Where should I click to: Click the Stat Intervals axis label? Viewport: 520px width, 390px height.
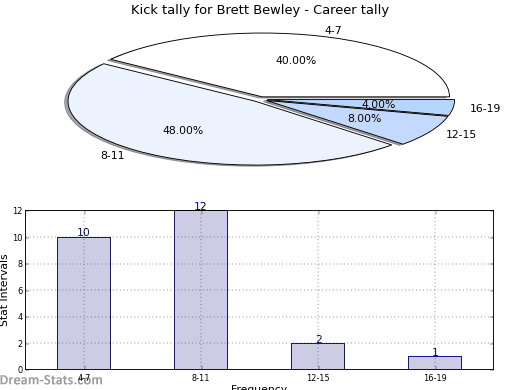pyautogui.click(x=4, y=291)
